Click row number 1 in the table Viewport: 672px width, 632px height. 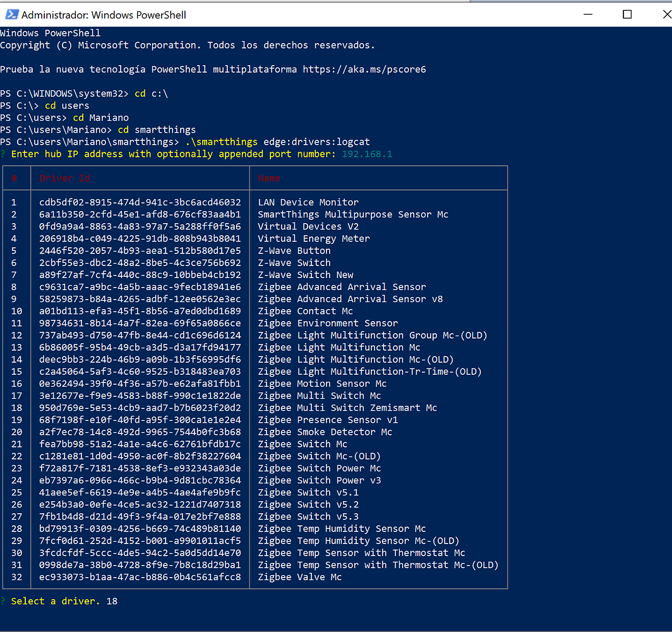(14, 202)
